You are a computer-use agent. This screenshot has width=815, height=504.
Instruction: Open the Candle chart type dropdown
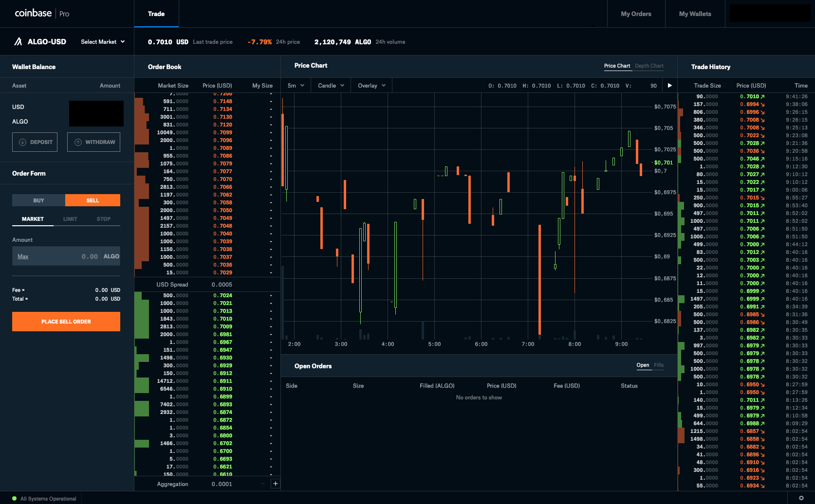[331, 86]
